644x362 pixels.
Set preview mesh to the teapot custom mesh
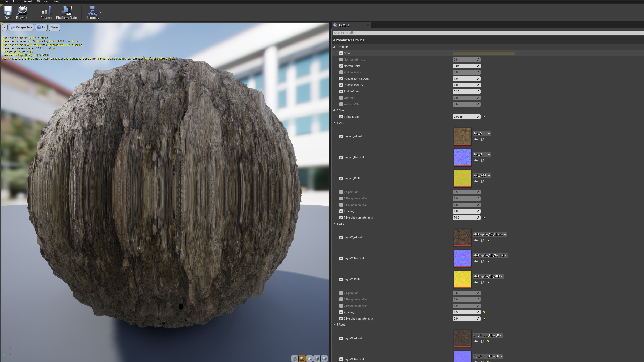pyautogui.click(x=324, y=359)
